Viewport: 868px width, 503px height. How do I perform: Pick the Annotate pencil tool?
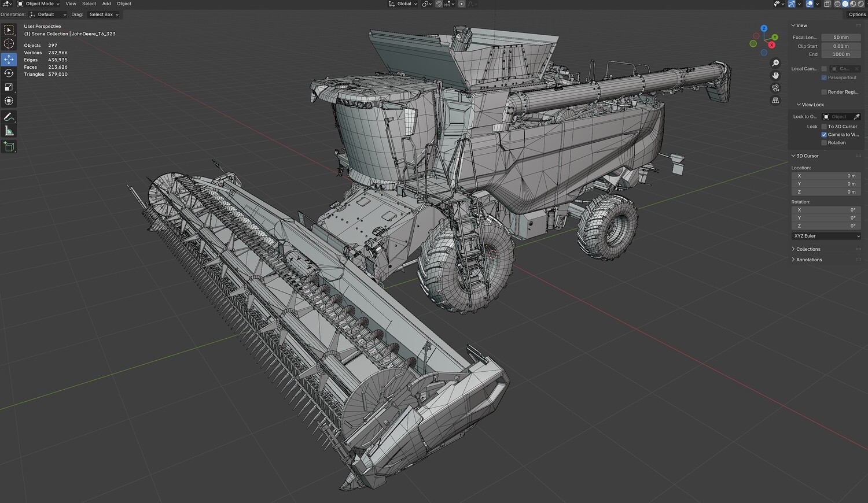tap(9, 117)
